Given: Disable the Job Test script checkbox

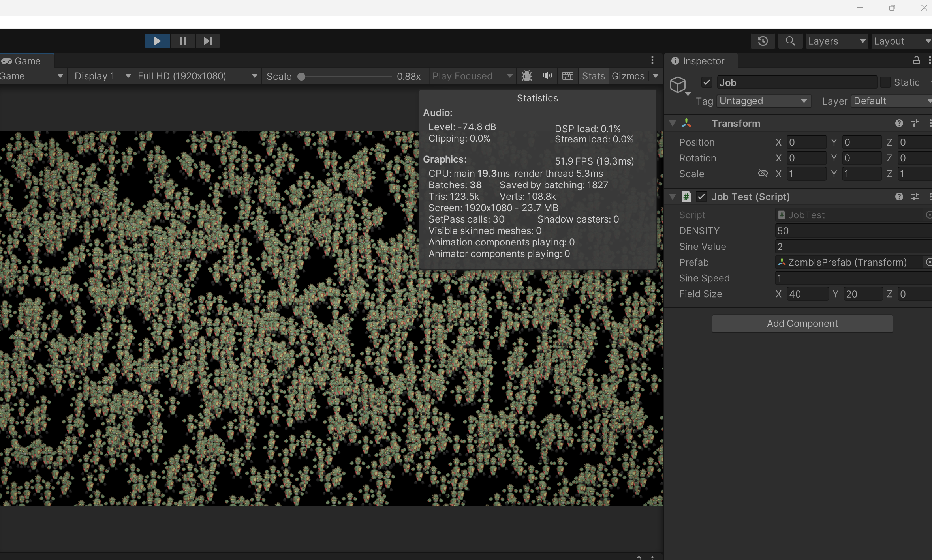Looking at the screenshot, I should click(701, 197).
